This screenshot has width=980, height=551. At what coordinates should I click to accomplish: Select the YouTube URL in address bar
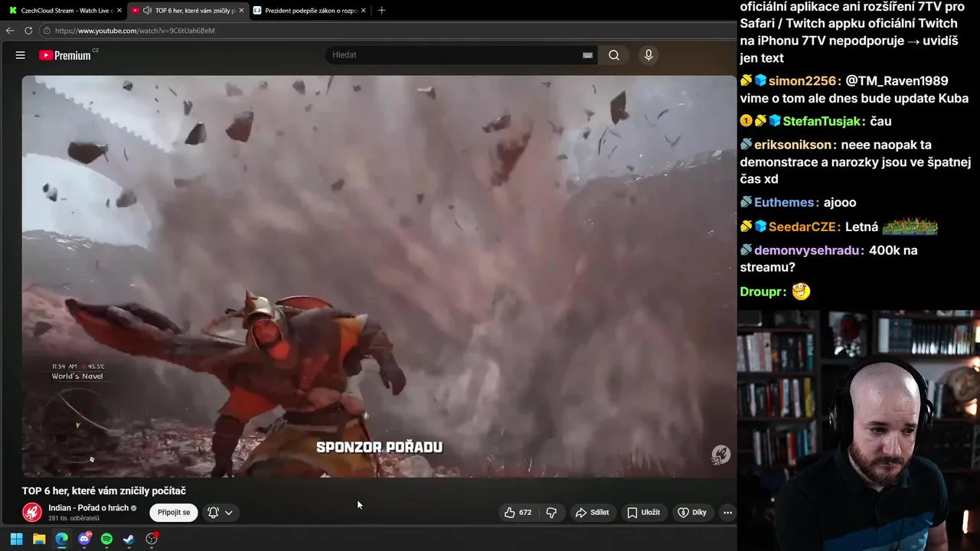[x=135, y=31]
